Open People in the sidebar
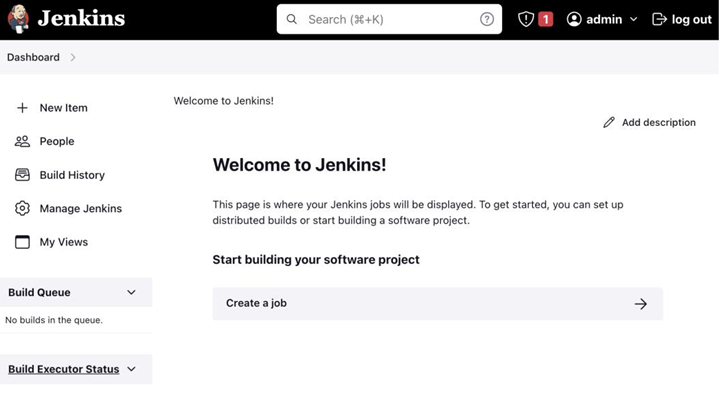This screenshot has height=401, width=719. click(57, 141)
